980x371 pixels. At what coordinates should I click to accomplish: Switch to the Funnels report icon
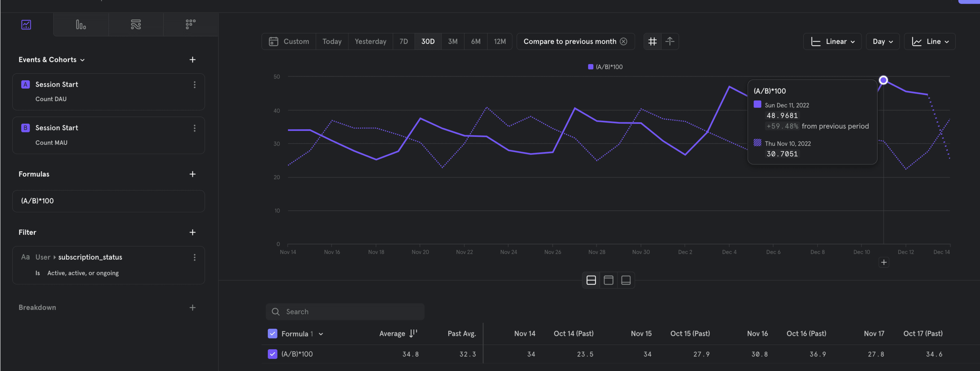[x=81, y=25]
